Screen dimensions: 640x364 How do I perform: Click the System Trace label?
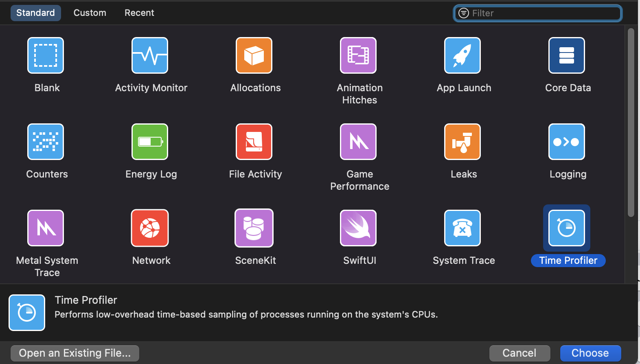point(464,261)
